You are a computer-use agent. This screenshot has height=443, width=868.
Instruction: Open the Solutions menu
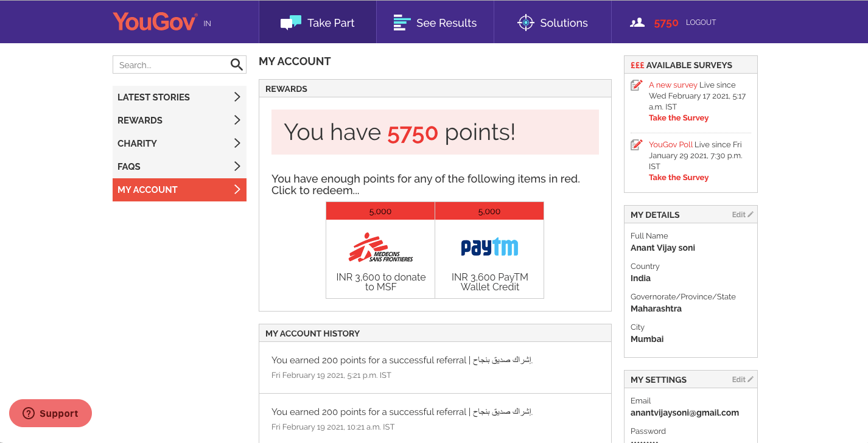(x=553, y=22)
